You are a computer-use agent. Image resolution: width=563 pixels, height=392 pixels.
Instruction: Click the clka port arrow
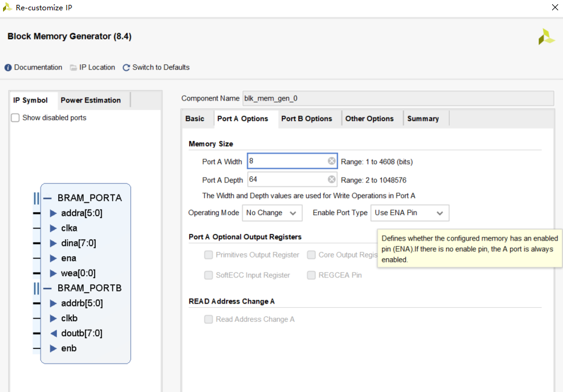click(53, 228)
